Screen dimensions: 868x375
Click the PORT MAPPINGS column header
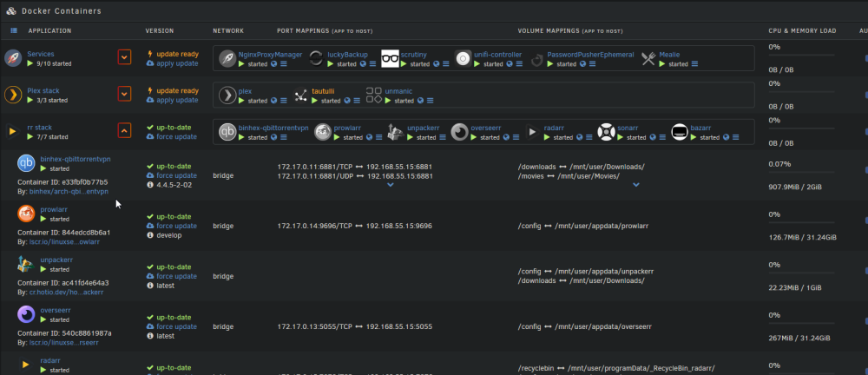[325, 31]
